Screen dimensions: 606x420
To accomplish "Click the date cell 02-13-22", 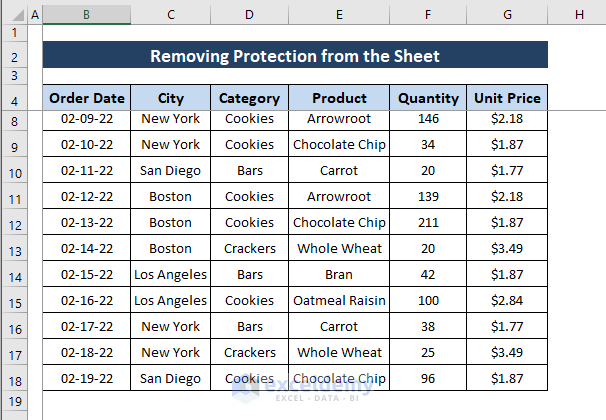I will click(87, 222).
